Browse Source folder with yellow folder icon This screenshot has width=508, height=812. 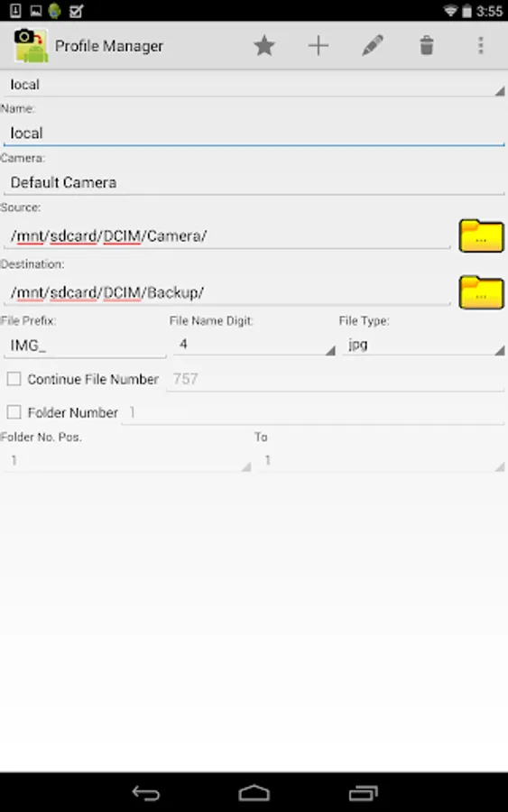click(x=481, y=236)
